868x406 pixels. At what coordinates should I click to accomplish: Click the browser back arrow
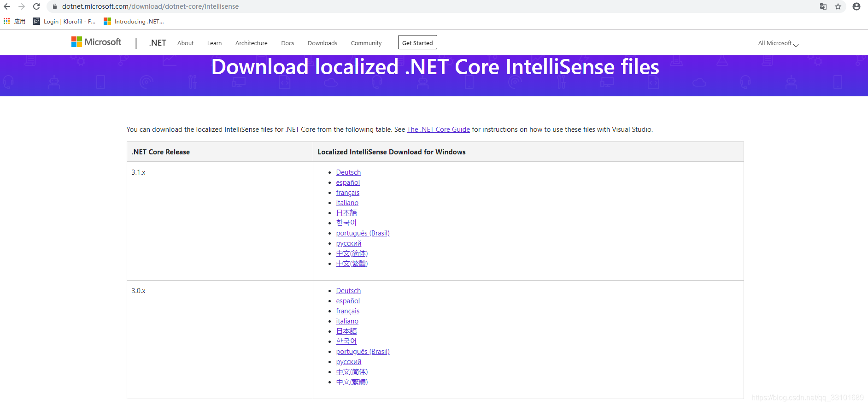pos(7,6)
